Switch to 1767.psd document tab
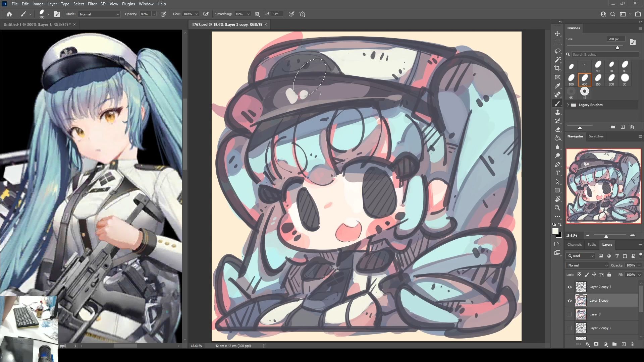 click(x=227, y=24)
